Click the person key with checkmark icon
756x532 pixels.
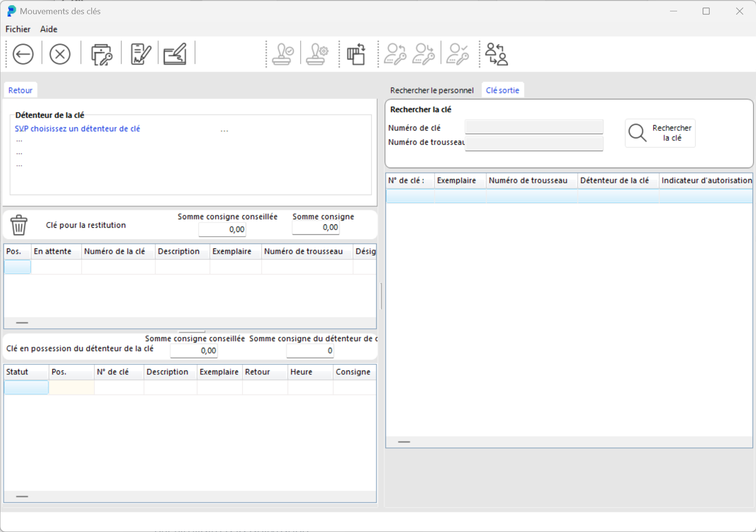(x=457, y=54)
